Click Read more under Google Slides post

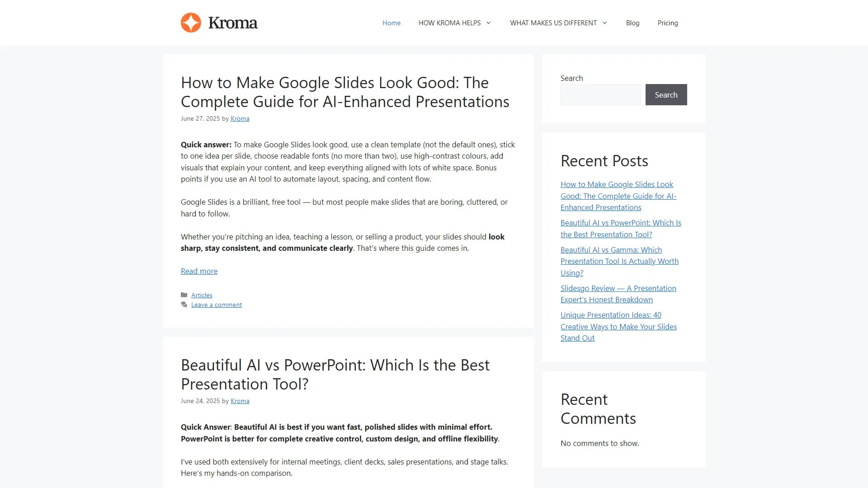tap(199, 271)
